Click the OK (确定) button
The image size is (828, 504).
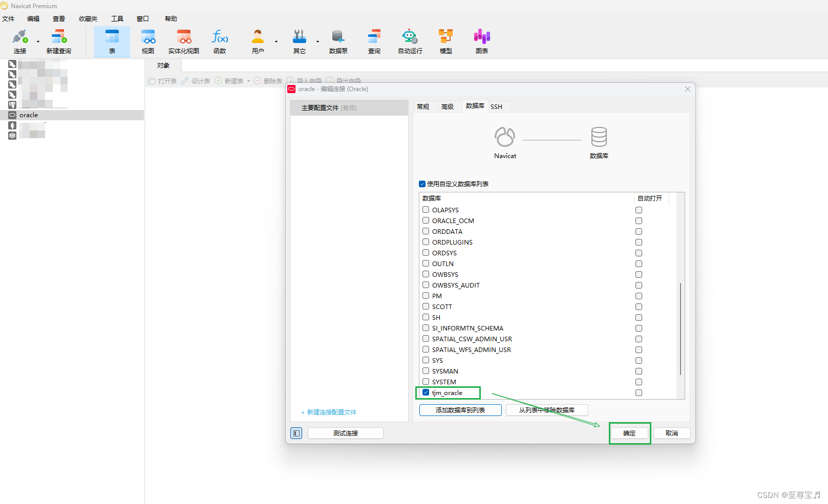point(629,433)
